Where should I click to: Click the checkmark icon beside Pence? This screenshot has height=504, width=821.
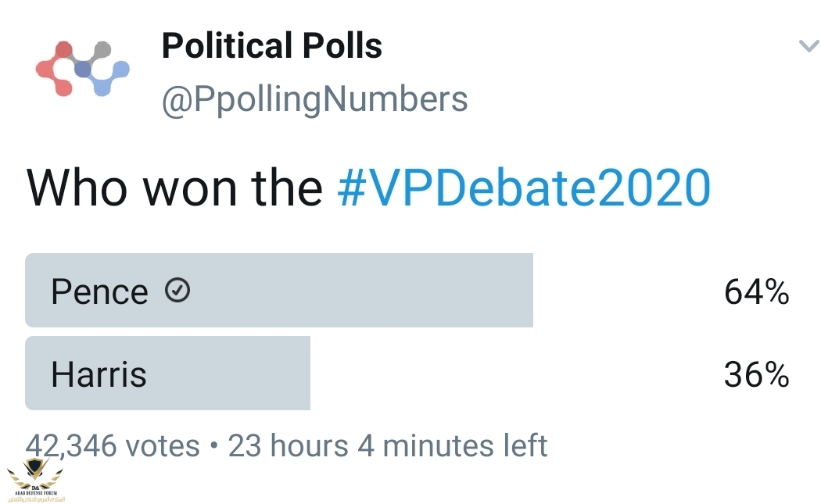pos(177,290)
